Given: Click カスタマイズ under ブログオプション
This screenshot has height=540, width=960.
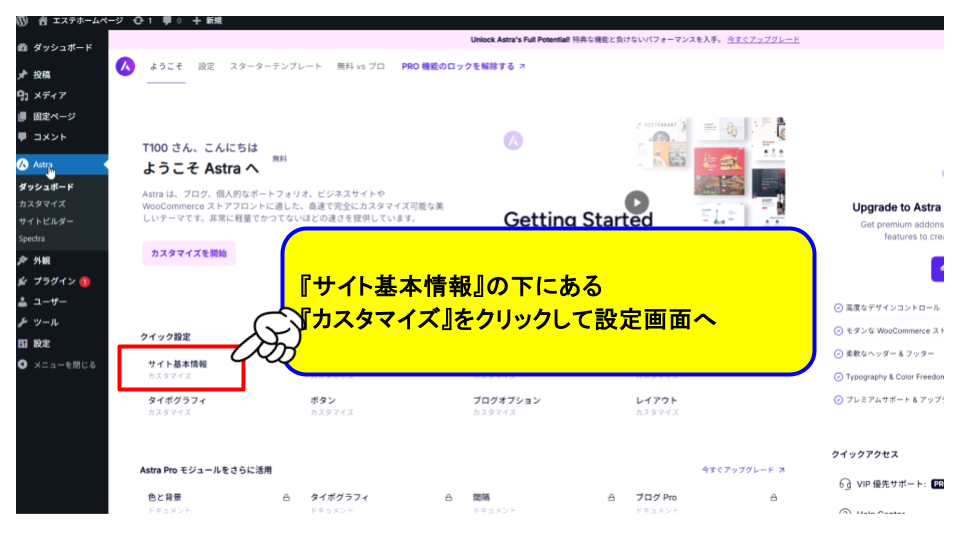Looking at the screenshot, I should click(495, 413).
